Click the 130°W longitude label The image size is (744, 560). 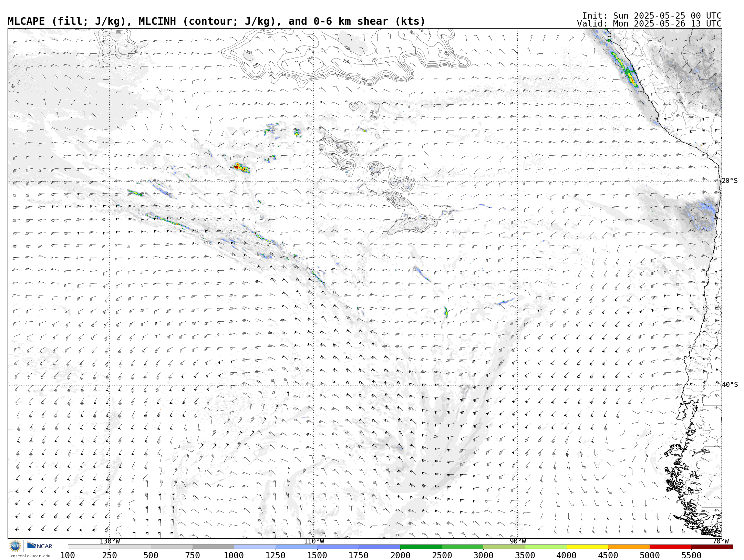(x=110, y=541)
